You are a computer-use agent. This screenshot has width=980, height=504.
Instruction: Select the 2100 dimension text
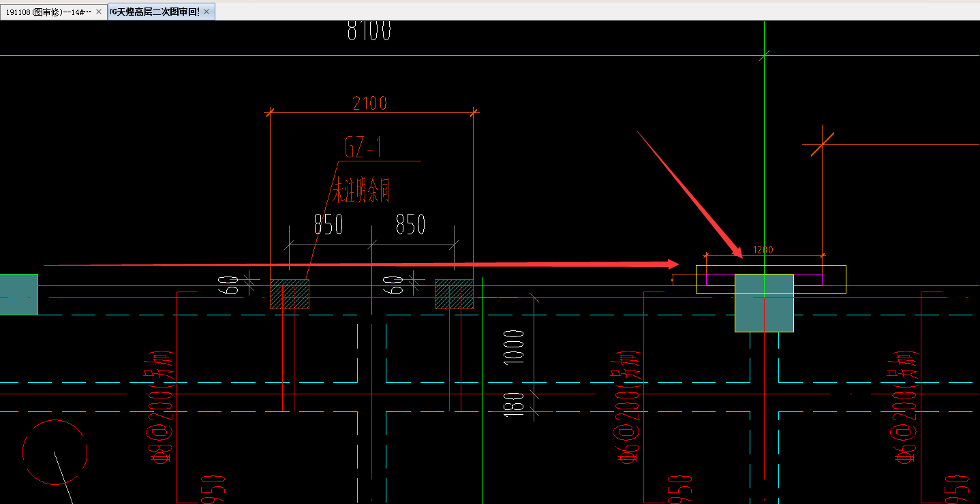[370, 103]
